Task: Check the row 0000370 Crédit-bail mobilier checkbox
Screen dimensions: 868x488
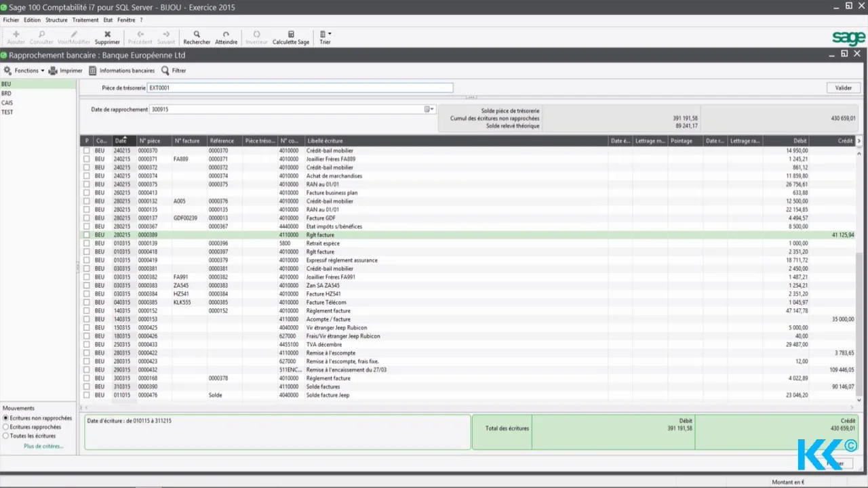Action: pos(86,150)
